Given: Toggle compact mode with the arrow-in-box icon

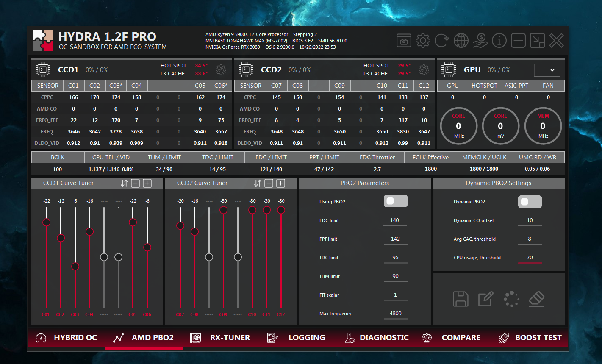Looking at the screenshot, I should (537, 41).
